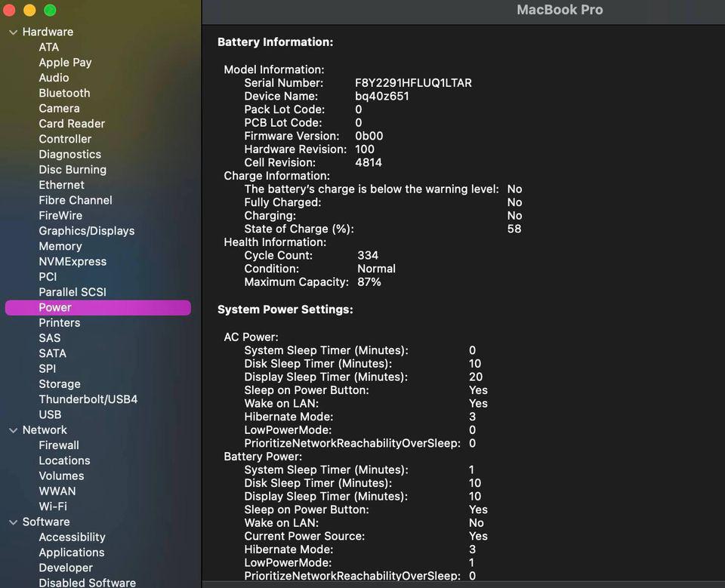The image size is (725, 588).
Task: Click the Hardware category label
Action: point(48,32)
